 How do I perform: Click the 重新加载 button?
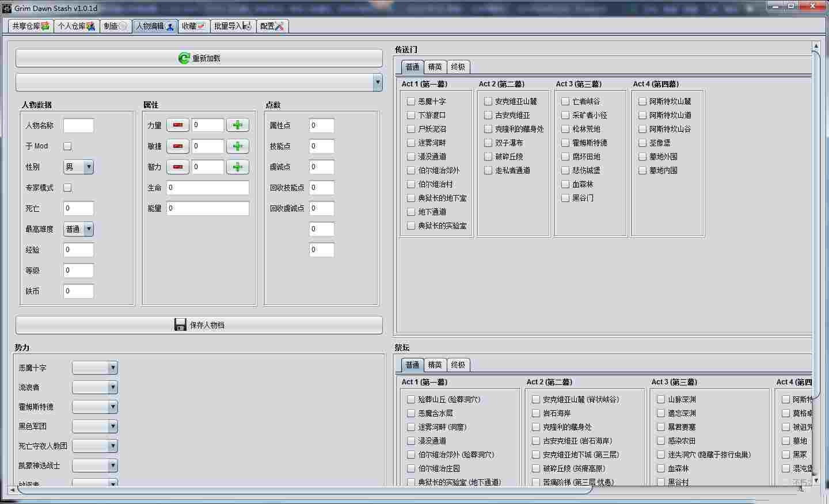coord(199,58)
